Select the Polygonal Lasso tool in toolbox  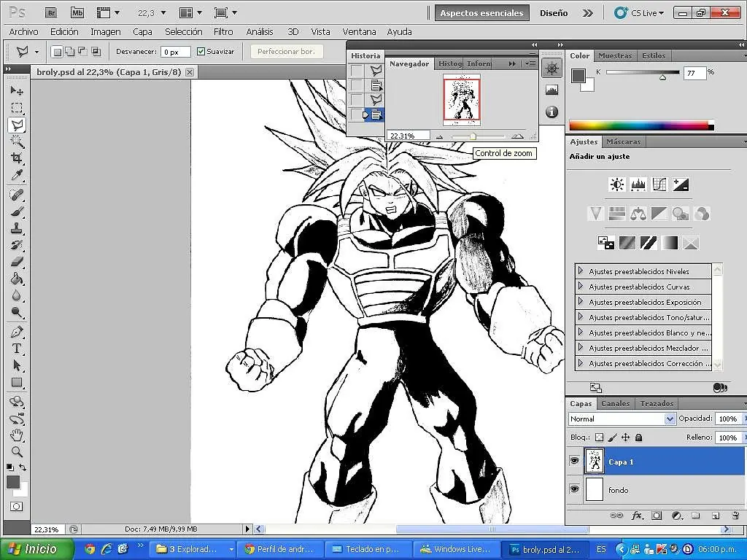coord(17,125)
